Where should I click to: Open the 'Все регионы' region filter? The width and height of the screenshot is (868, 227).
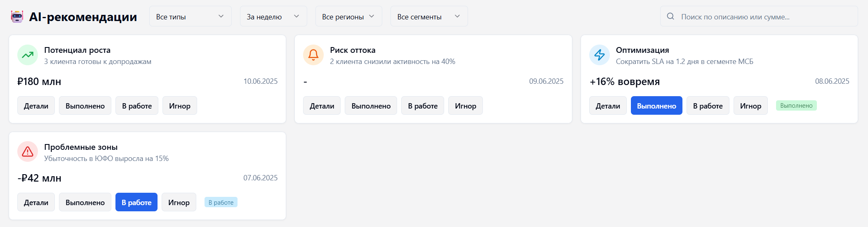[x=348, y=17]
